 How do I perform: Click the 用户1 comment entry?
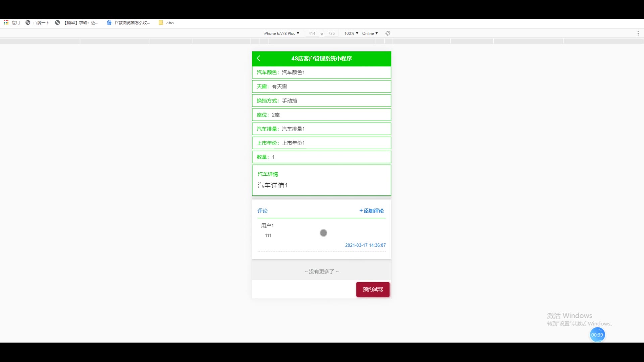267,226
